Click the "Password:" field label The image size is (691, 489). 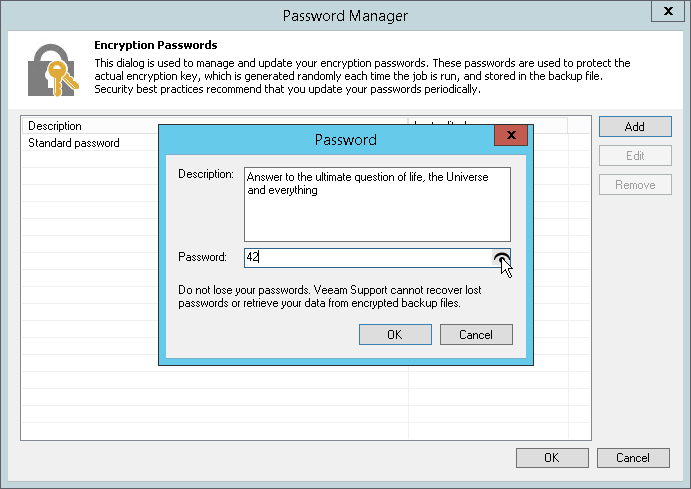(203, 258)
